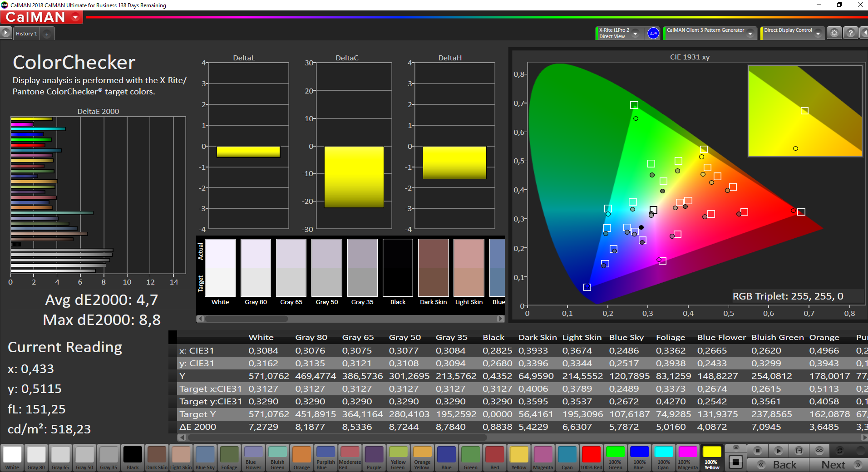Viewport: 868px width, 472px height.
Task: Select the Gray 50 patch in the bottom strip
Action: pos(84,458)
